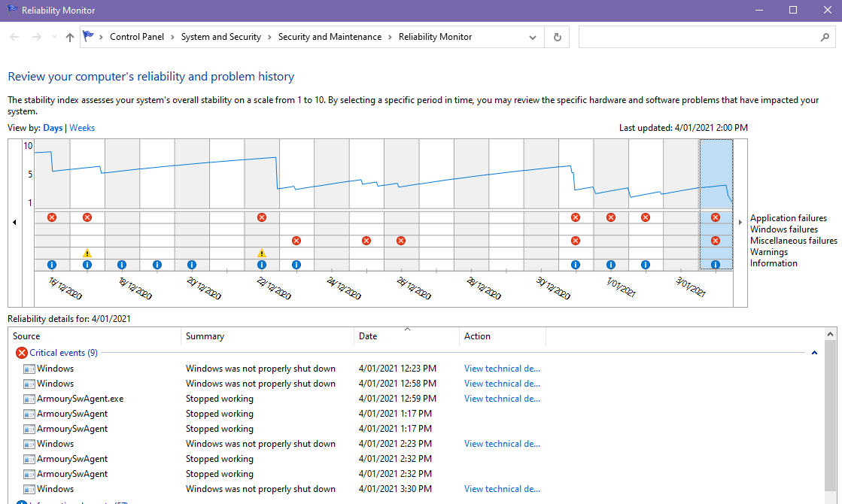Go to the Control Panel breadcrumb

(137, 37)
